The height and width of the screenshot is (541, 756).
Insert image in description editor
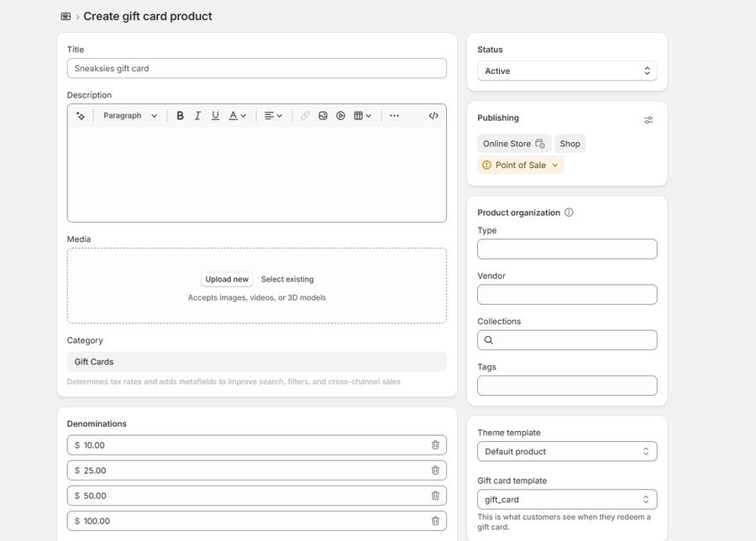click(x=323, y=116)
